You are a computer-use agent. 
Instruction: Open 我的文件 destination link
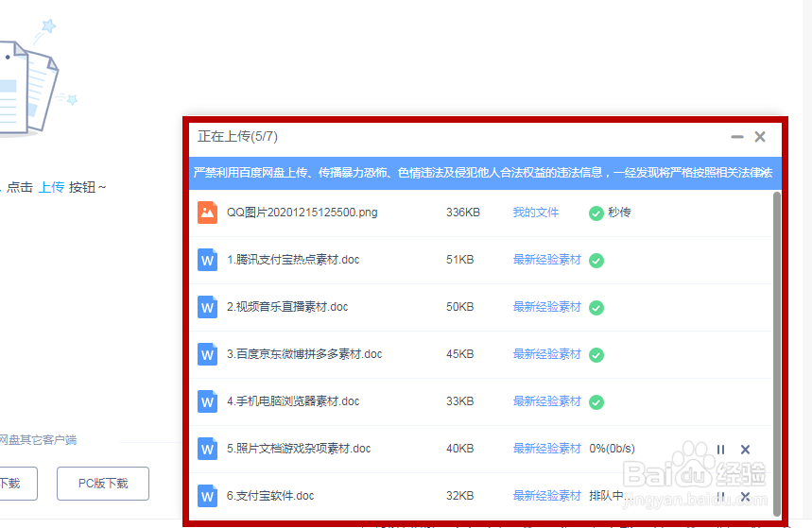point(535,213)
